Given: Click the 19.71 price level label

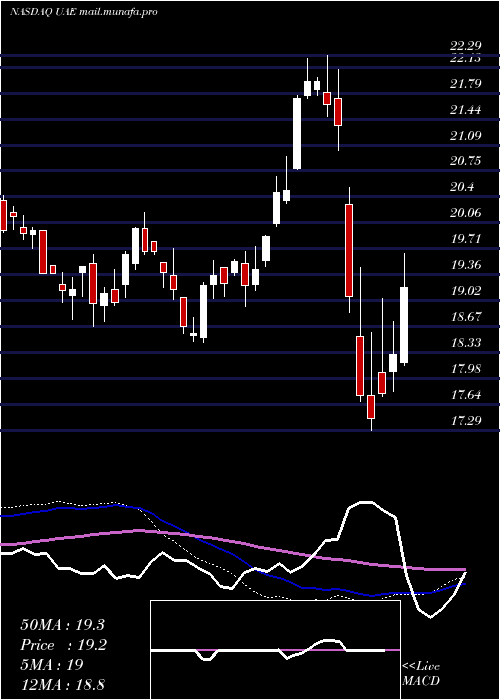Looking at the screenshot, I should (x=466, y=239).
